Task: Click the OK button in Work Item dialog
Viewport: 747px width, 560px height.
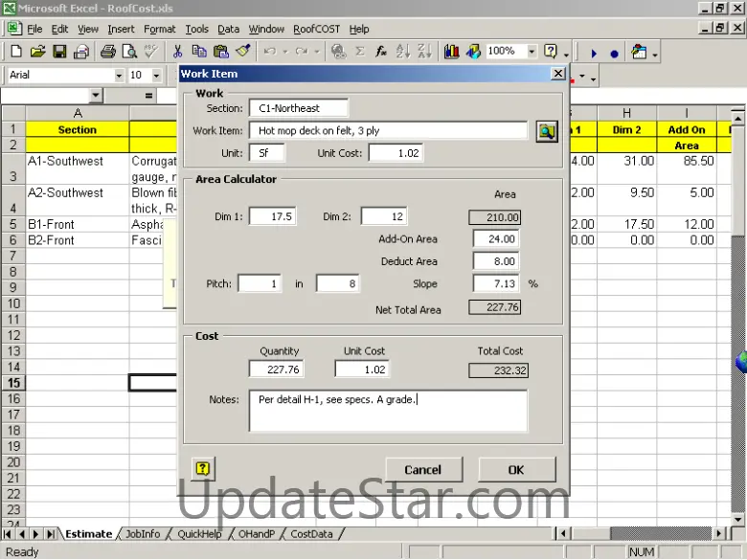Action: (x=516, y=470)
